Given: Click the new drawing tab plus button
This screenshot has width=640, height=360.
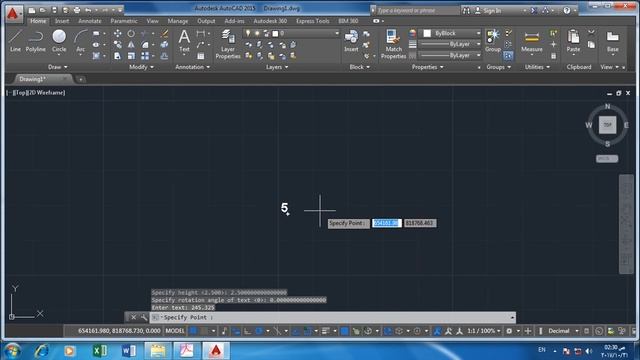Looking at the screenshot, I should pyautogui.click(x=81, y=79).
